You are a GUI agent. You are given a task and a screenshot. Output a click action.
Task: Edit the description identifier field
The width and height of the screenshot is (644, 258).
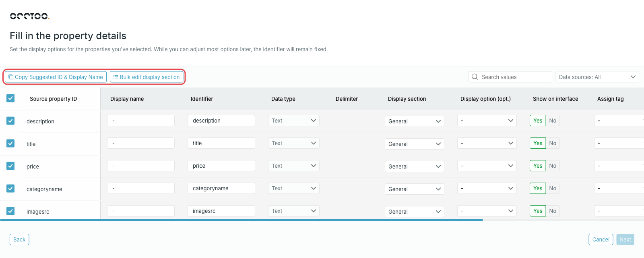(x=221, y=121)
